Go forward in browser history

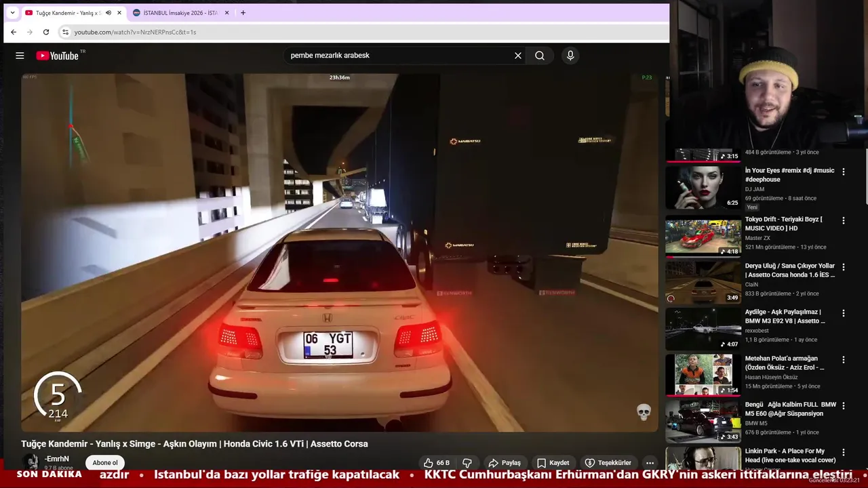(x=30, y=32)
